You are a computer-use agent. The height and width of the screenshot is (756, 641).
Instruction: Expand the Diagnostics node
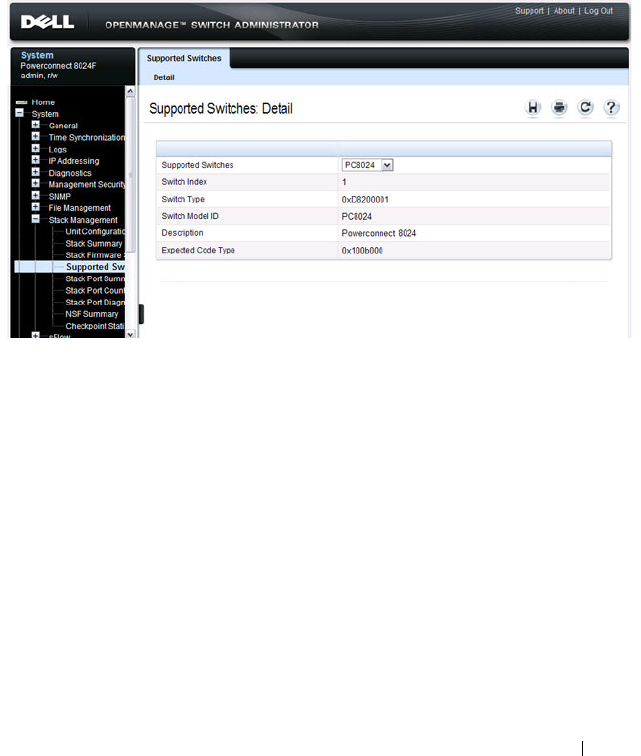(x=36, y=172)
